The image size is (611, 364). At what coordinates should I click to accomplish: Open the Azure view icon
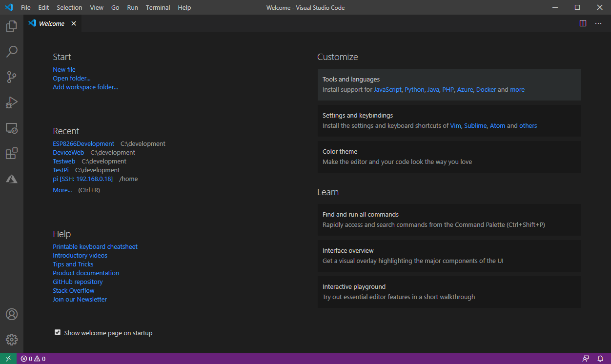[12, 179]
